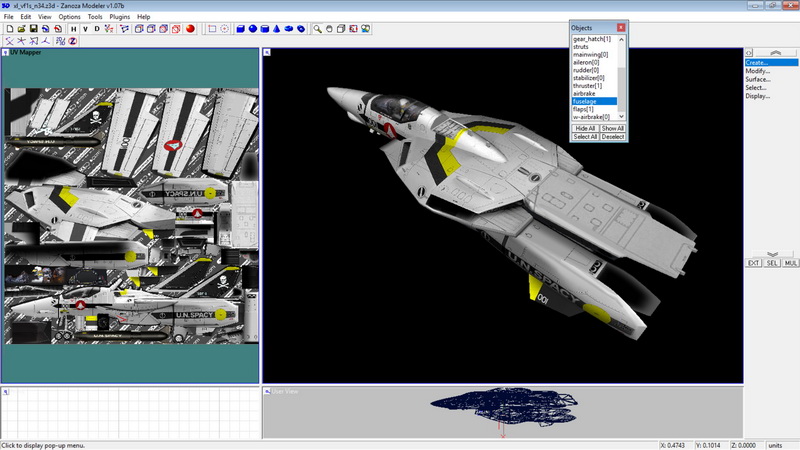This screenshot has height=450, width=800.
Task: Create a cylinder primitive
Action: pyautogui.click(x=265, y=29)
